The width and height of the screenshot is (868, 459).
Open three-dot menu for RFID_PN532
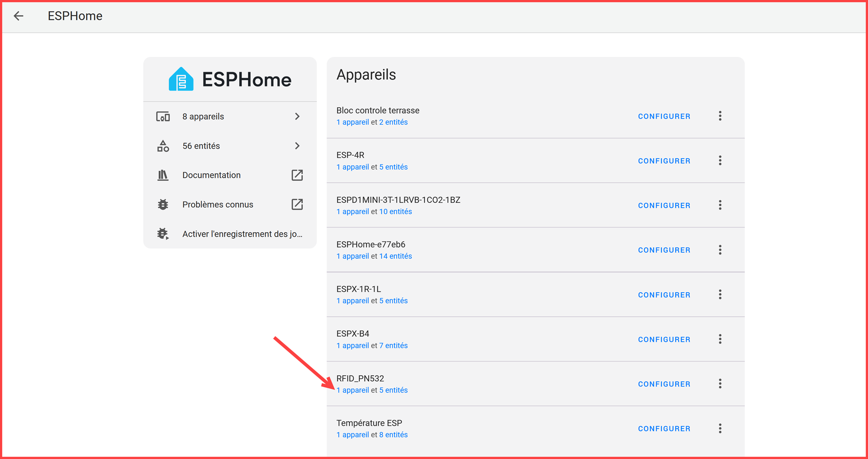pos(720,384)
